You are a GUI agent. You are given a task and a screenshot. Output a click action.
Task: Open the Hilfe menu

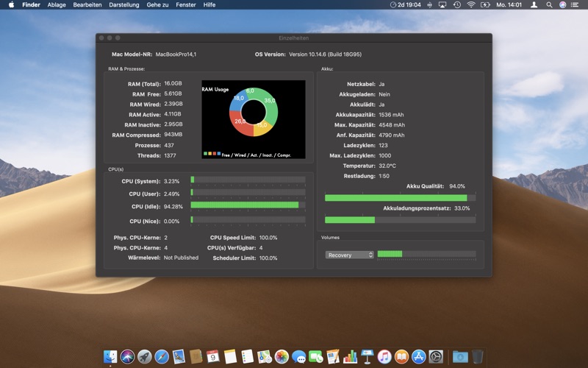[x=209, y=4]
